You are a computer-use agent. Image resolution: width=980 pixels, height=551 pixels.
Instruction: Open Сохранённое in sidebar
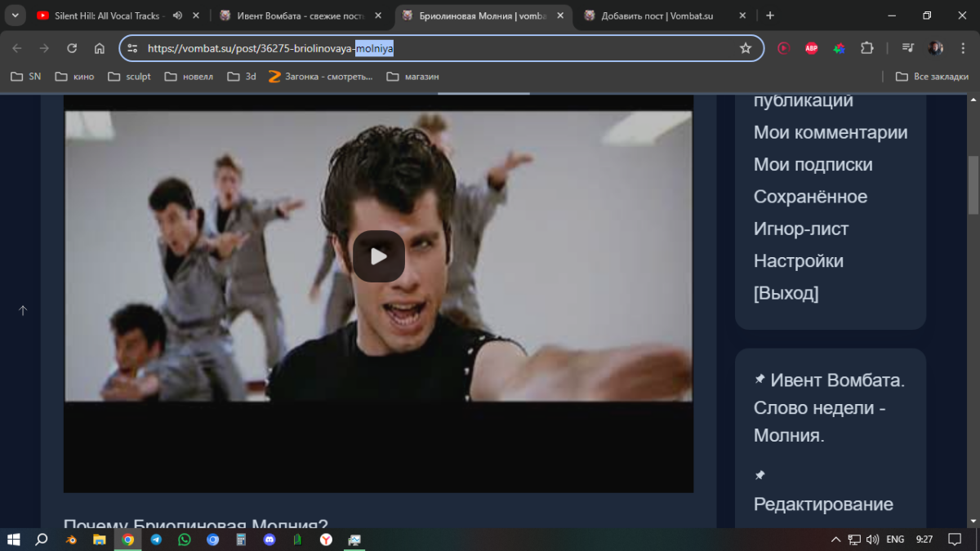click(x=811, y=197)
